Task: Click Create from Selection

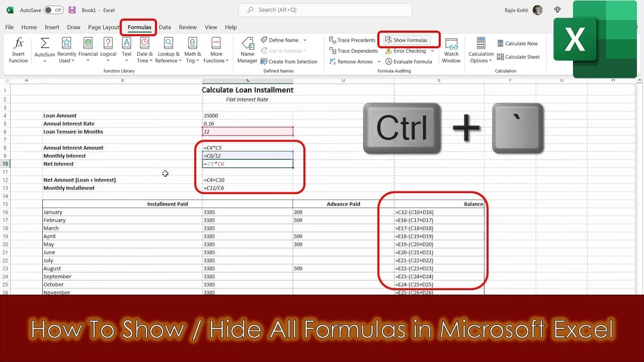Action: pyautogui.click(x=290, y=61)
